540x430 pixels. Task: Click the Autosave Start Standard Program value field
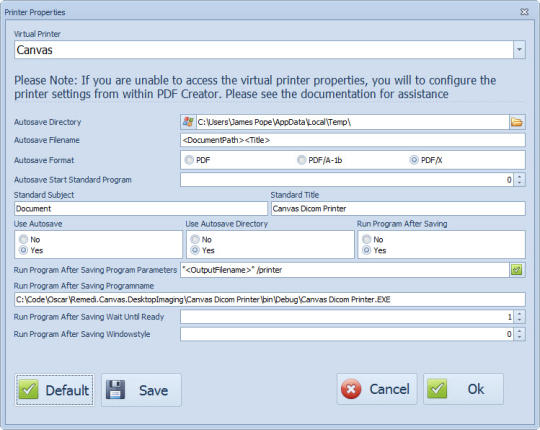[x=347, y=180]
